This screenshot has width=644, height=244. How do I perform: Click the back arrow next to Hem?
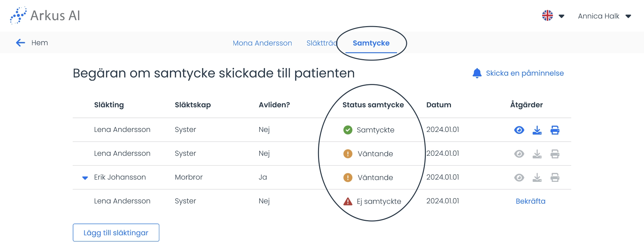coord(20,43)
